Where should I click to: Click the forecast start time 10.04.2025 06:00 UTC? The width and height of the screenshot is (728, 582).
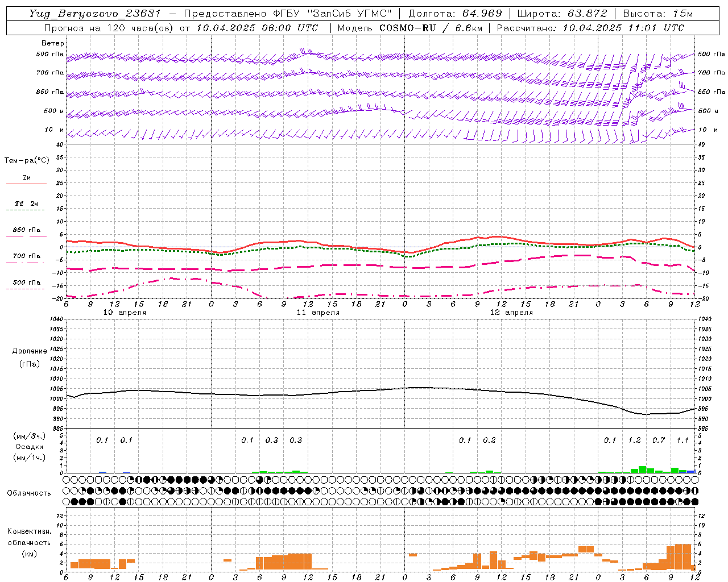click(257, 28)
